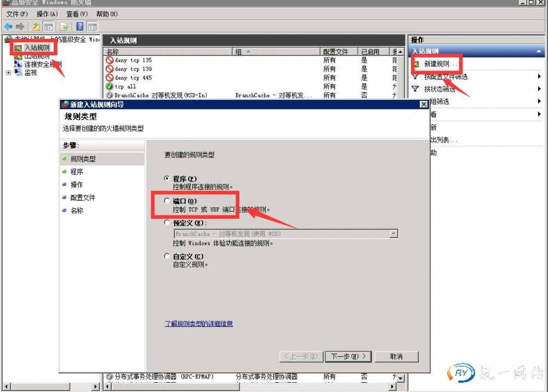Select the 连接安全规则 tree node icon
Screen dimensions: 548x392
tap(18, 64)
